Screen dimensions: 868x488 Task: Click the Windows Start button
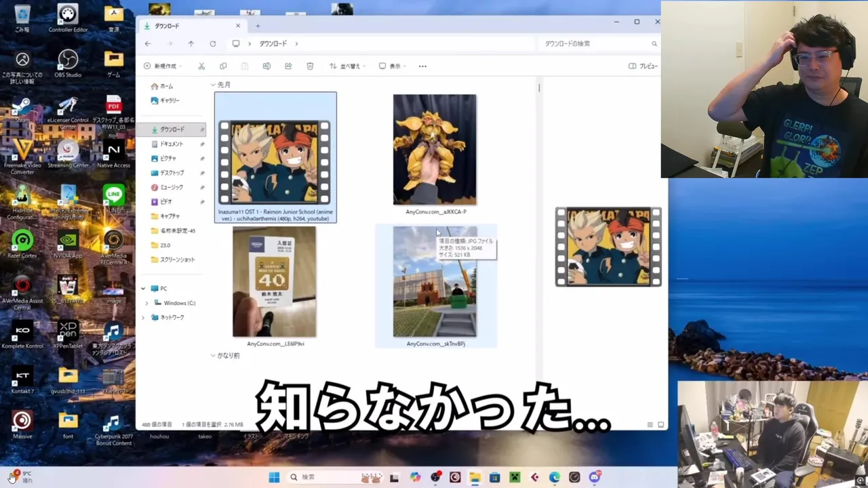(274, 477)
